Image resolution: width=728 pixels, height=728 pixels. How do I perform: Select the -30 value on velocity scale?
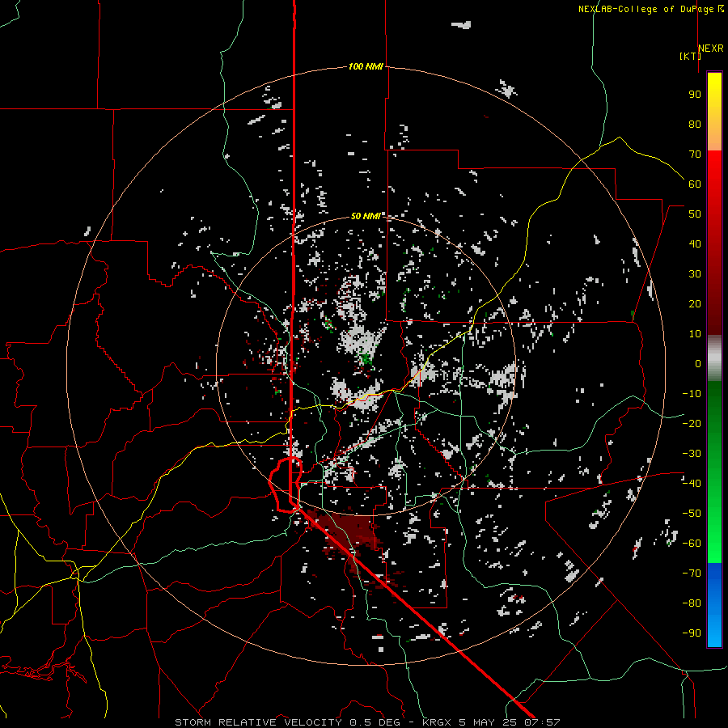(x=692, y=454)
